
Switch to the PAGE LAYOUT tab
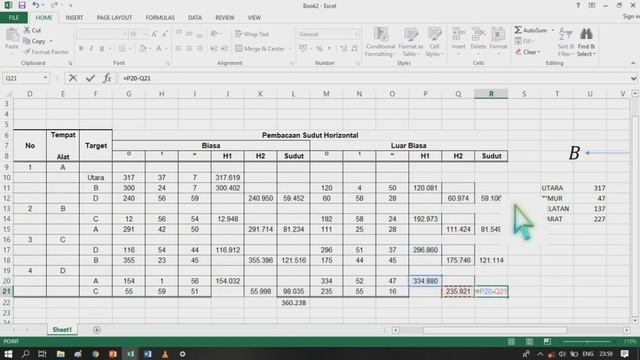pyautogui.click(x=114, y=18)
